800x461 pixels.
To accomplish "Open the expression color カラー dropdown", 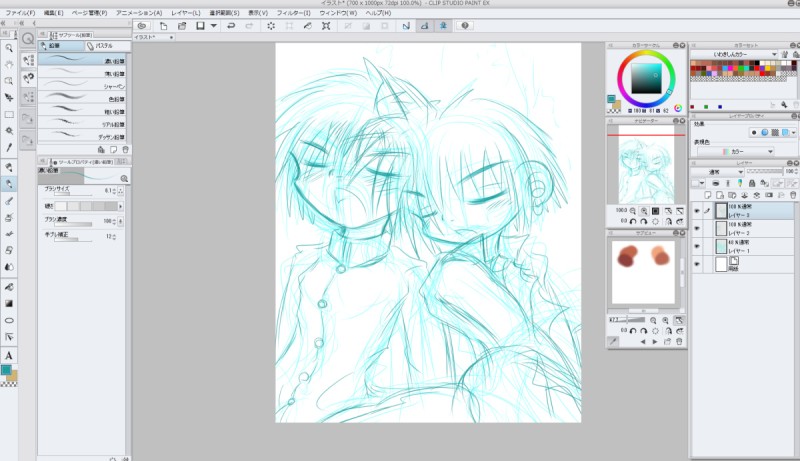I will [735, 151].
